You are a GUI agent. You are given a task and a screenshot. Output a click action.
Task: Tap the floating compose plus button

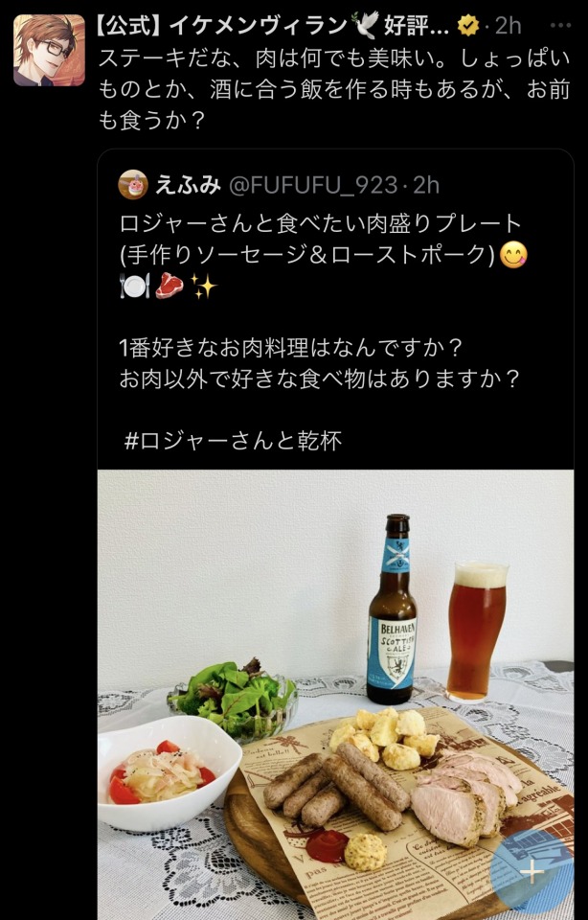click(x=531, y=872)
